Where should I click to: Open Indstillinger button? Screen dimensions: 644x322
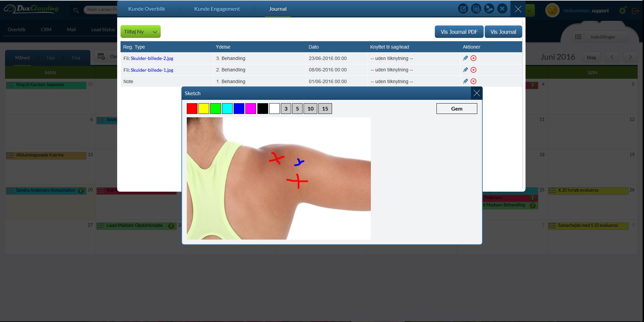(602, 37)
